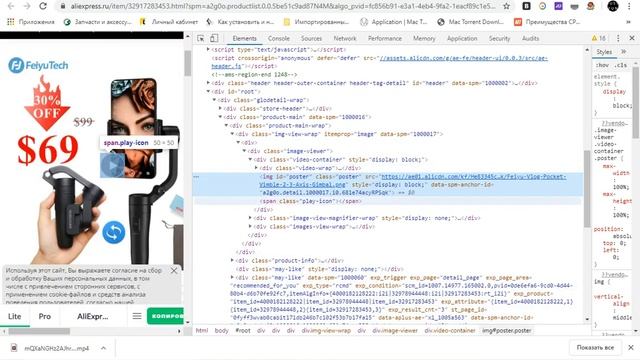Toggle the device toolbar icon in DevTools
This screenshot has width=640, height=360.
click(214, 38)
